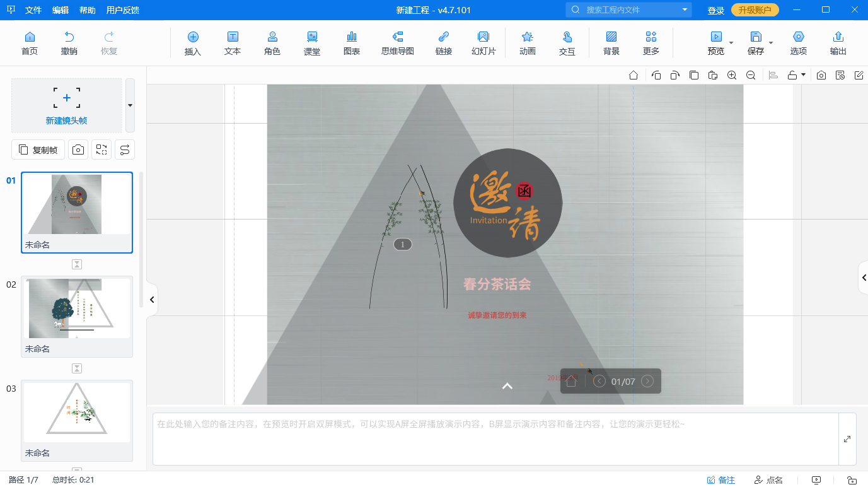Screen dimensions: 868x487
Task: Click the 复制帧 duplicate frame button
Action: tap(38, 150)
